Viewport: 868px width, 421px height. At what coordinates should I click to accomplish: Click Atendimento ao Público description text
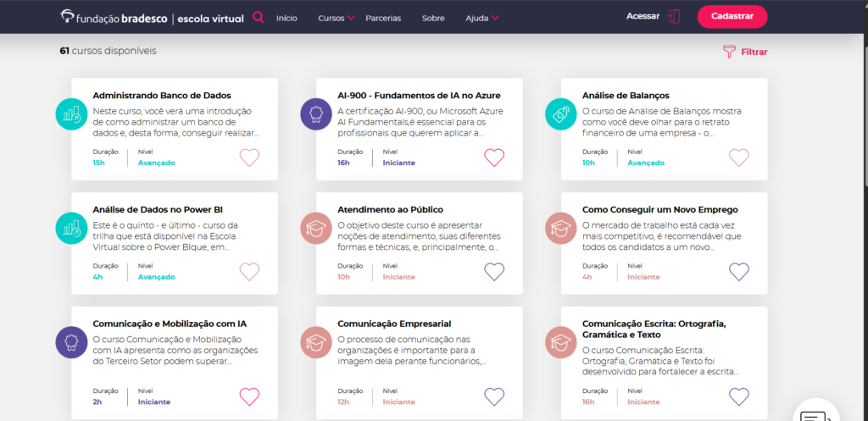(x=419, y=236)
